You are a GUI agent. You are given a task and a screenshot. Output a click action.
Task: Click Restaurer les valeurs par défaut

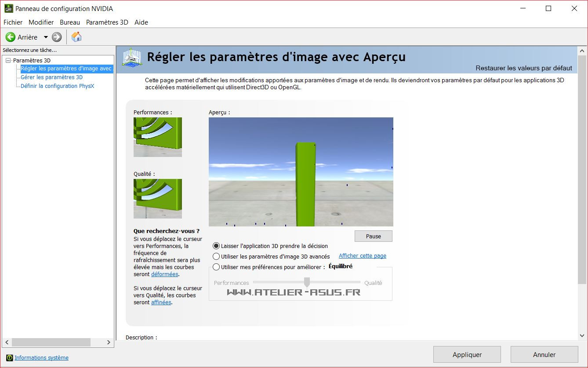(x=524, y=68)
